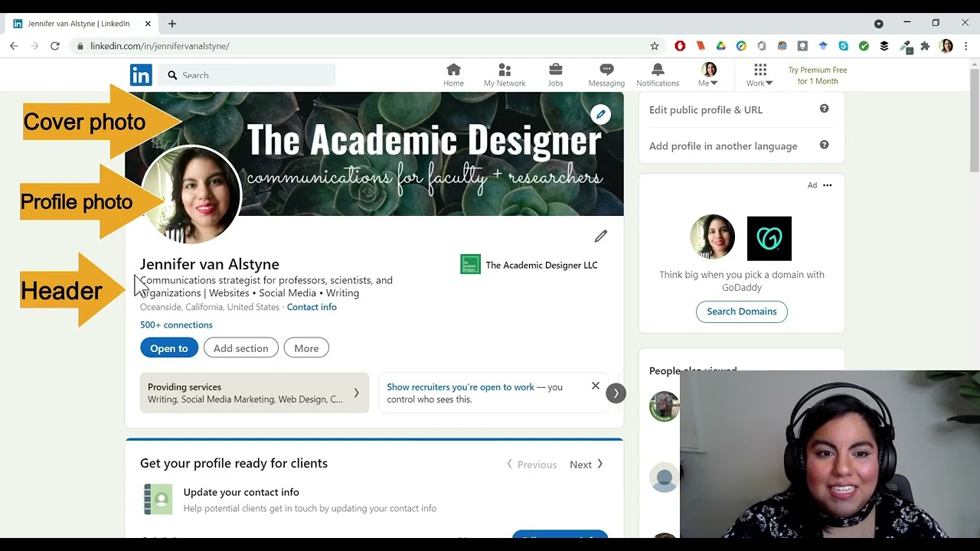Go to Next client tip
The width and height of the screenshot is (980, 551).
coord(586,465)
